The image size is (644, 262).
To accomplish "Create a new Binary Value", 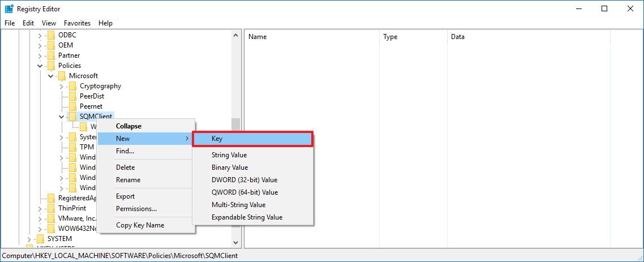I will [253, 167].
